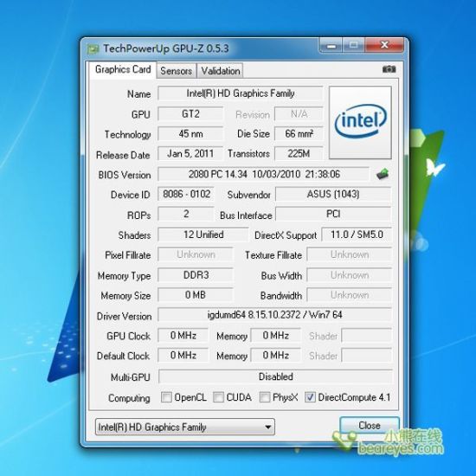Click the Technology field 45 nm
Image resolution: width=476 pixels, height=476 pixels.
coord(190,134)
